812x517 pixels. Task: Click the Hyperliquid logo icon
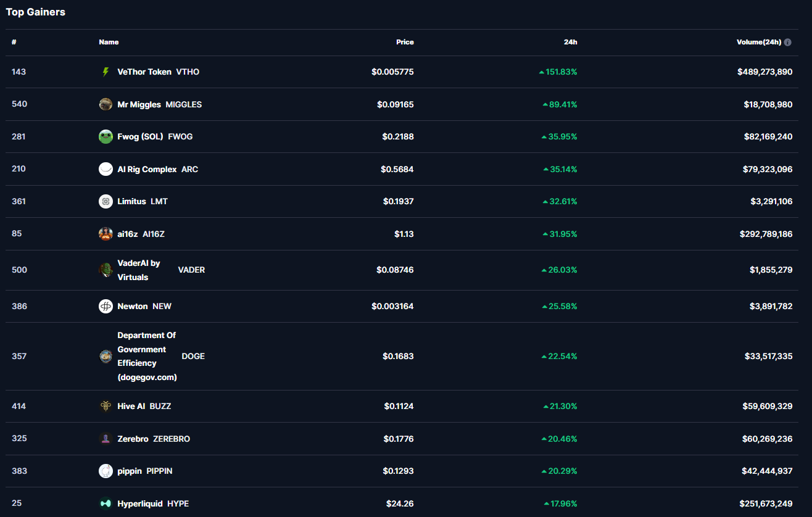coord(106,503)
